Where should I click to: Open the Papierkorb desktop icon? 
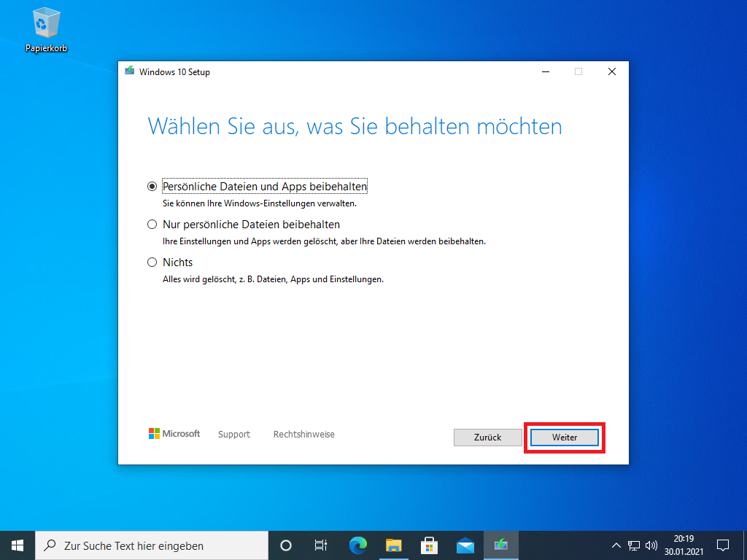point(46,29)
